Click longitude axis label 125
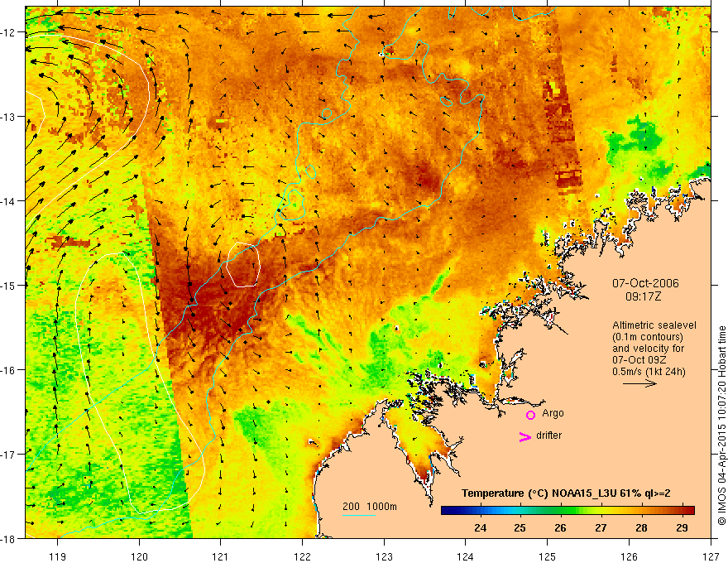728x563 pixels. (548, 556)
